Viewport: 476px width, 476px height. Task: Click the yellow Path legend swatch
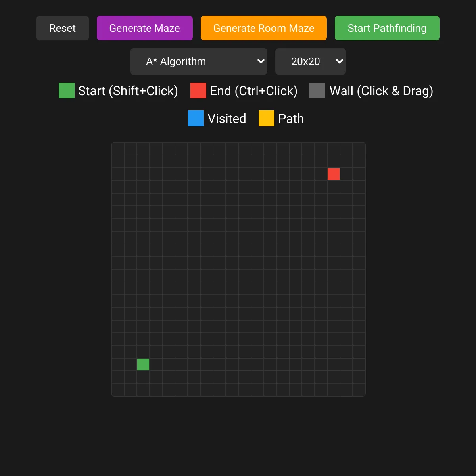267,118
